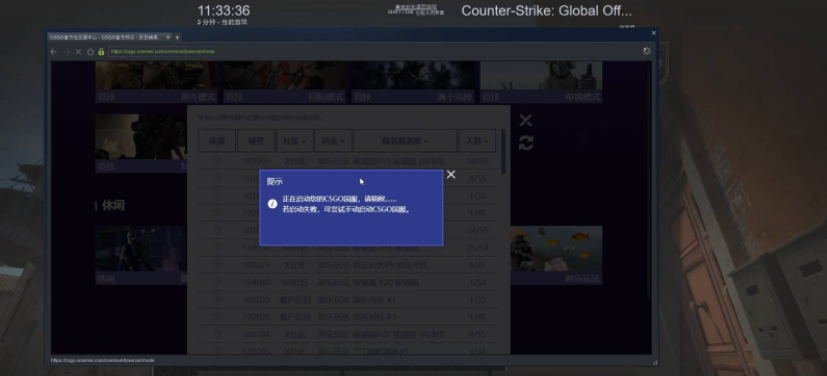827x376 pixels.
Task: Click the browser forward arrow icon
Action: pos(66,52)
